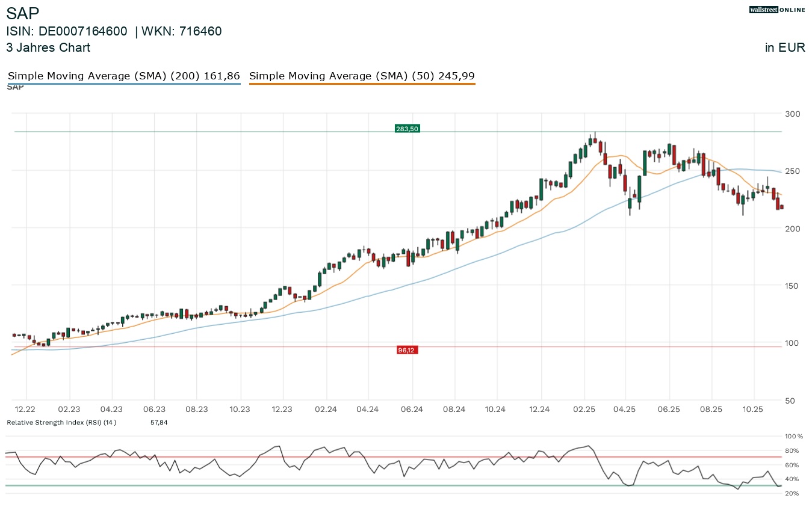Toggle the SMA (50) legend entry
Screen dimensions: 812x510
362,76
